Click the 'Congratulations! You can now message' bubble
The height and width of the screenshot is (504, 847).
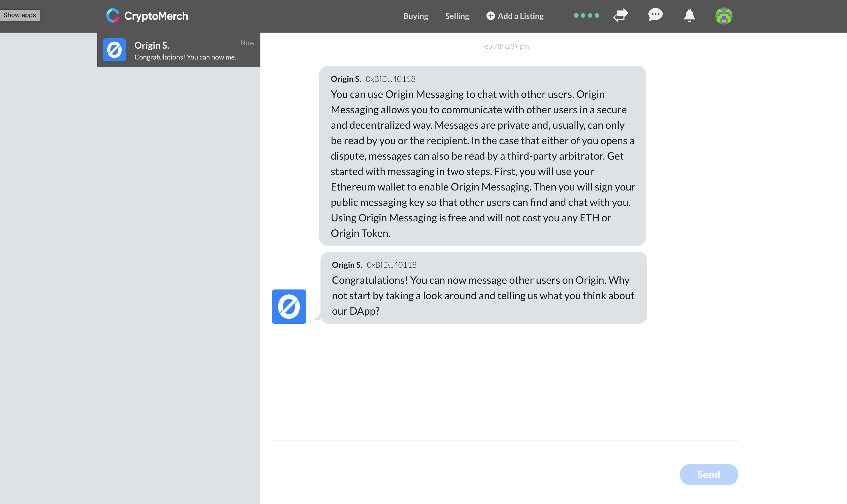pos(484,288)
